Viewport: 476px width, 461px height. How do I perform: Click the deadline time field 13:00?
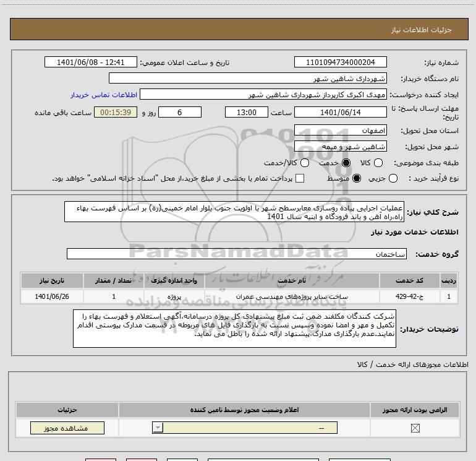[x=247, y=112]
